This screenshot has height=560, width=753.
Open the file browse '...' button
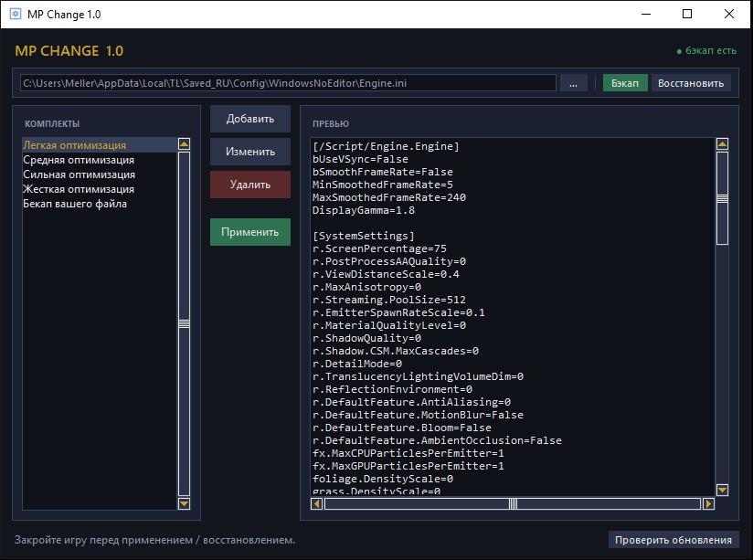(x=573, y=83)
